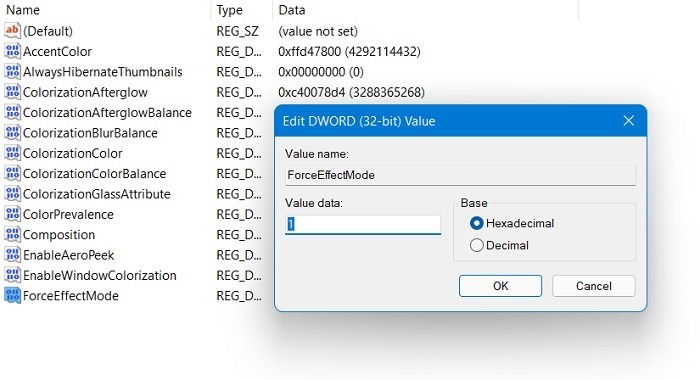This screenshot has height=380, width=700.
Task: Select the (Default) entry name
Action: tap(48, 31)
